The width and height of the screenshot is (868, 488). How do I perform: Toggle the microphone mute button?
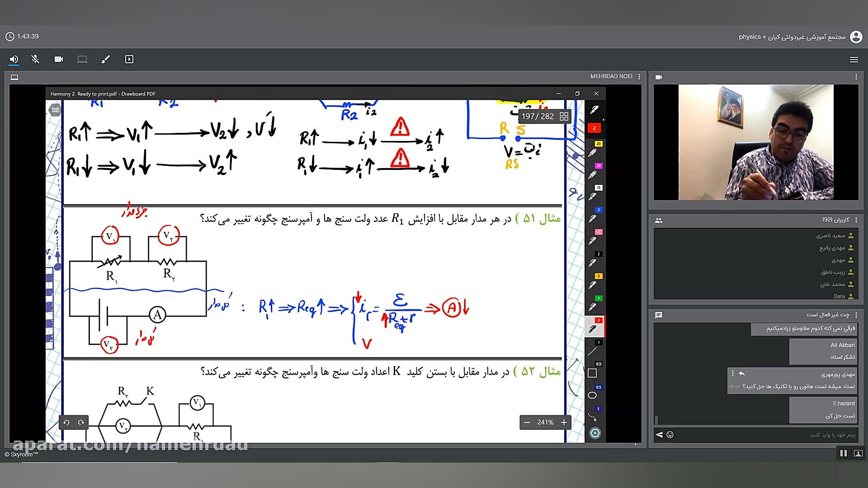point(35,59)
